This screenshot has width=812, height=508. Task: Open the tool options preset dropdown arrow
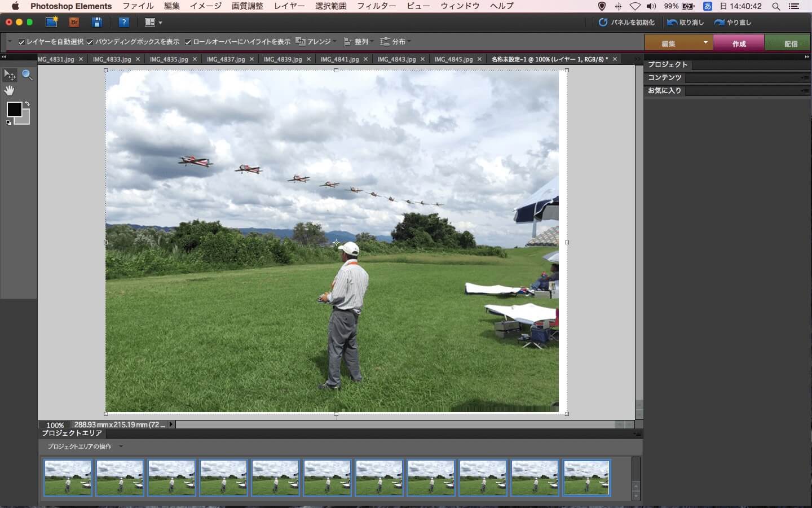[10, 41]
